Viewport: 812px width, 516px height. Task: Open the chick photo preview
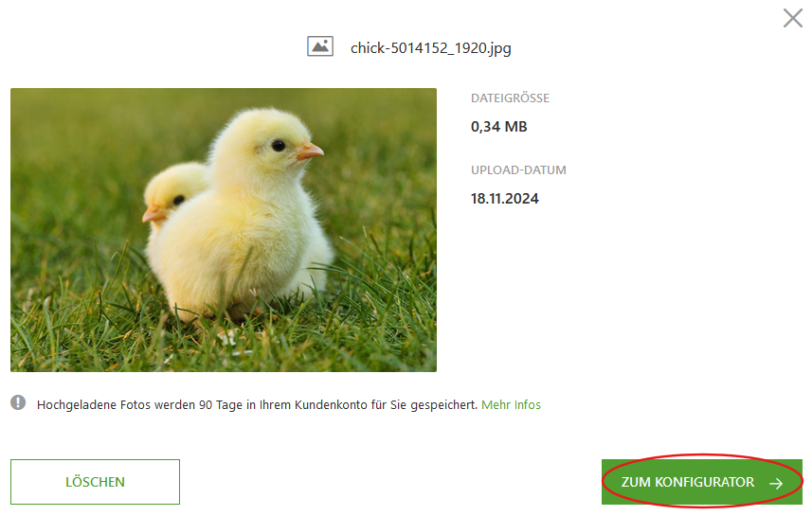(224, 230)
